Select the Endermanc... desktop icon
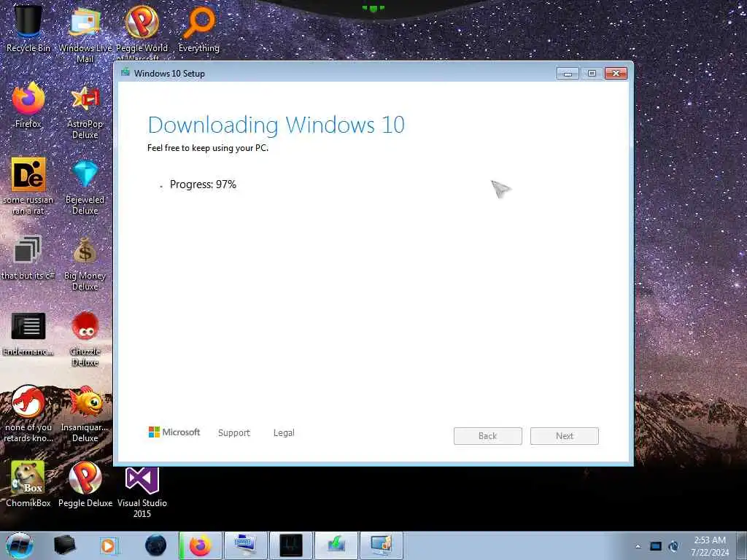This screenshot has width=747, height=560. pos(28,333)
